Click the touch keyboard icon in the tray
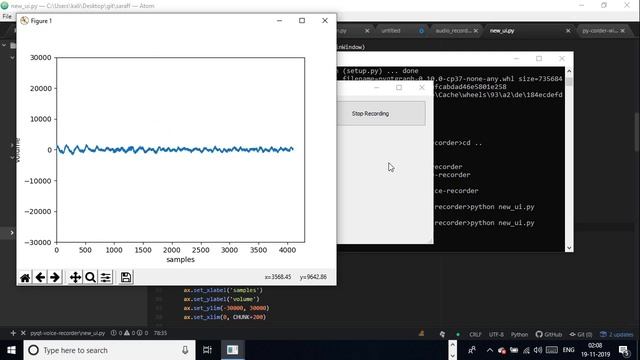Image resolution: width=640 pixels, height=360 pixels. point(551,350)
